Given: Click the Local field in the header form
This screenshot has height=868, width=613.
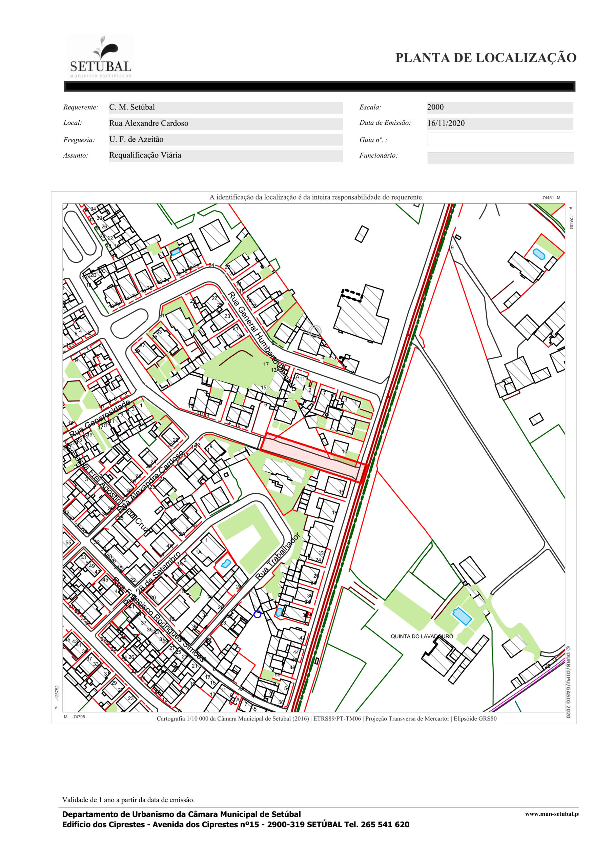Looking at the screenshot, I should pos(226,123).
